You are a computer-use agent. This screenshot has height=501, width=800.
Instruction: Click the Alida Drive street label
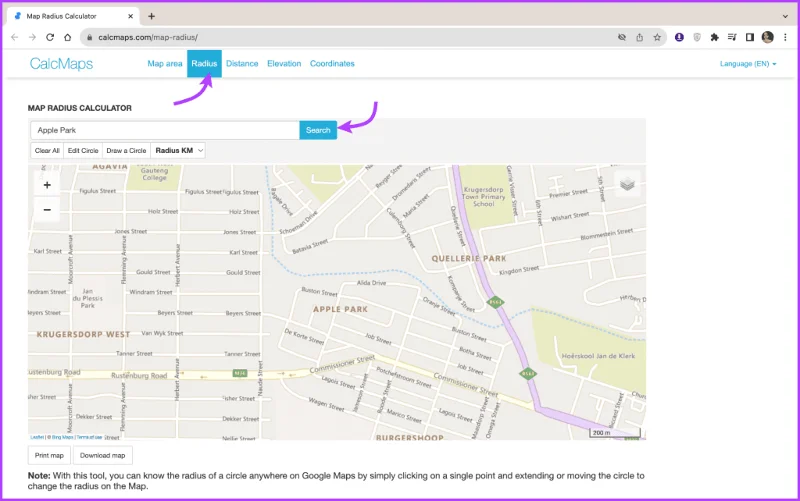coord(371,283)
